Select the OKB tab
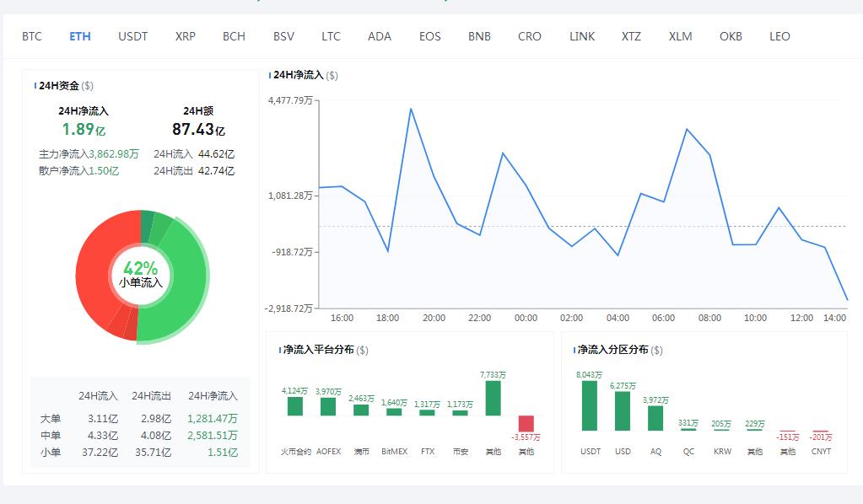The image size is (863, 504). click(x=731, y=36)
